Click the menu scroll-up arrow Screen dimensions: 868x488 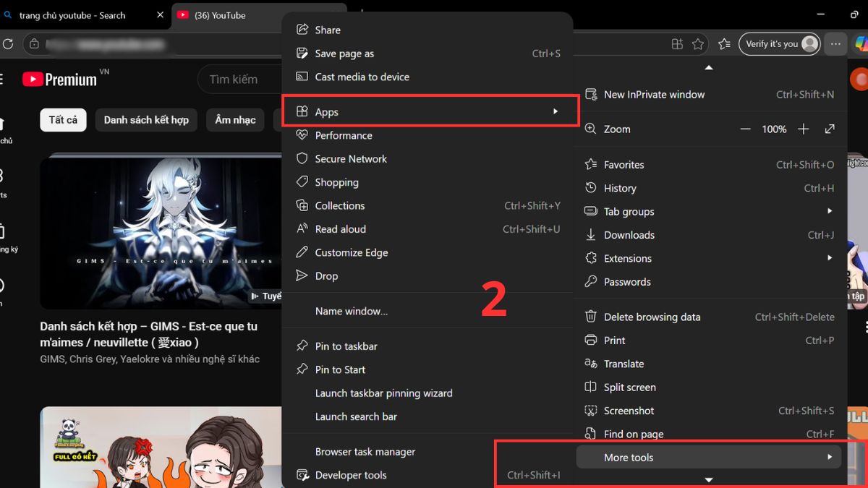709,67
